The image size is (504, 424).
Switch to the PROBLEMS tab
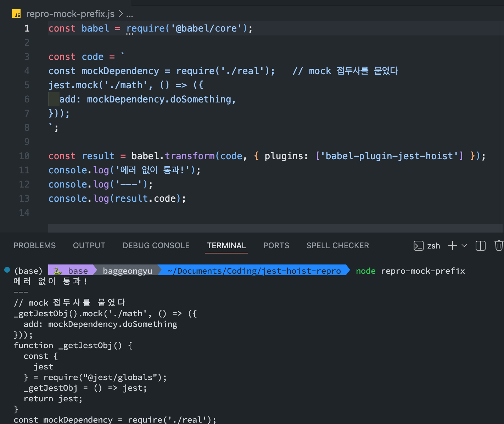[35, 246]
